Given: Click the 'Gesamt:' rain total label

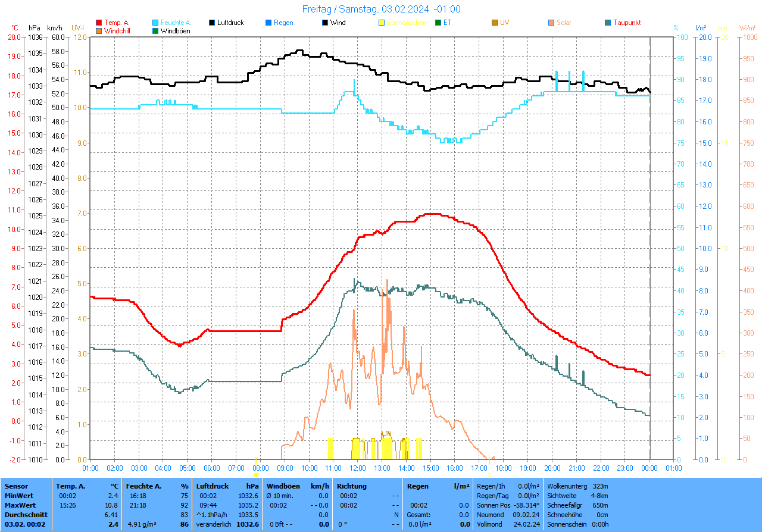Looking at the screenshot, I should coord(419,515).
